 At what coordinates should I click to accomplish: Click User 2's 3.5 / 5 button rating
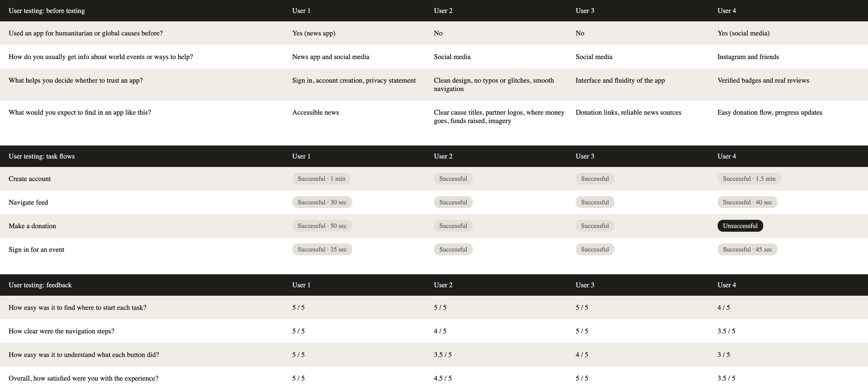(443, 355)
